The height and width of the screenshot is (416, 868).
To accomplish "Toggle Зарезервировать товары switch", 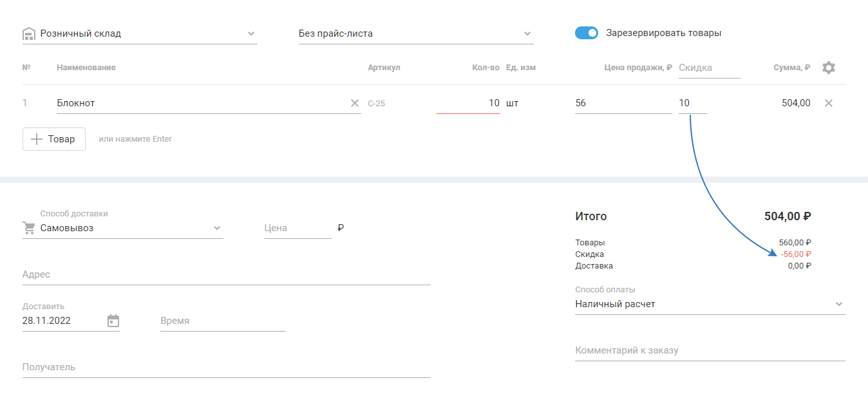I will (x=587, y=33).
